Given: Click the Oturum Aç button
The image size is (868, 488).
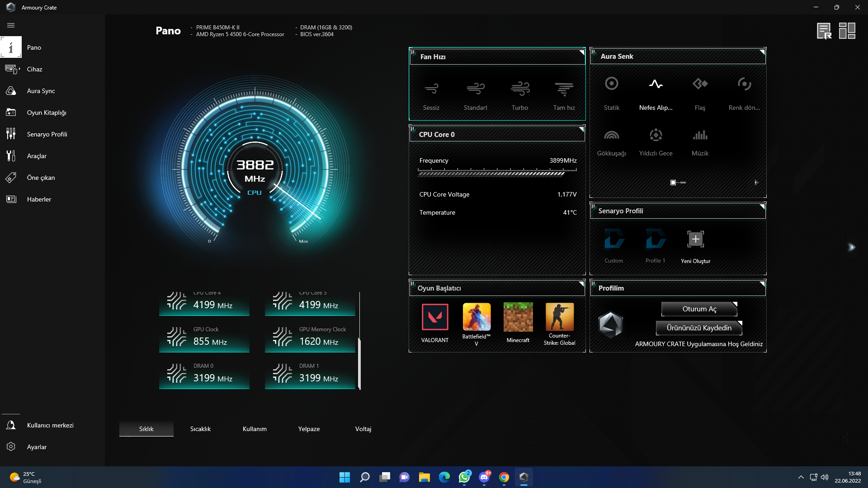Looking at the screenshot, I should pyautogui.click(x=699, y=309).
